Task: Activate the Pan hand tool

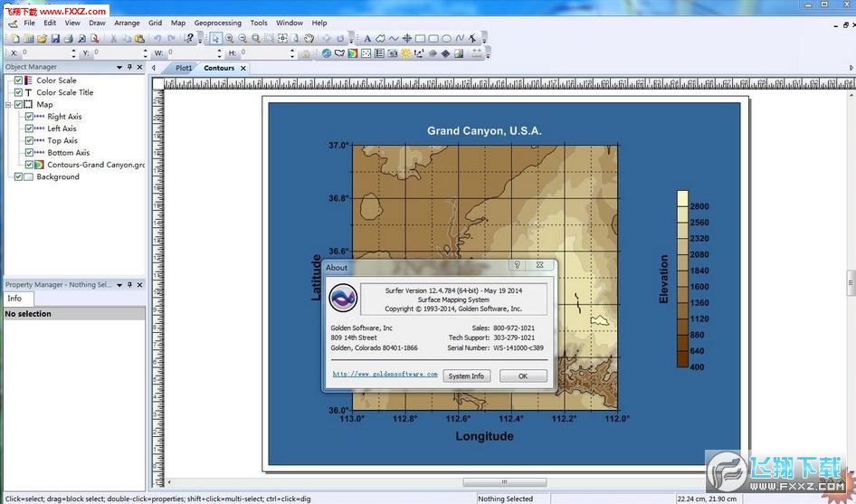Action: (x=309, y=39)
